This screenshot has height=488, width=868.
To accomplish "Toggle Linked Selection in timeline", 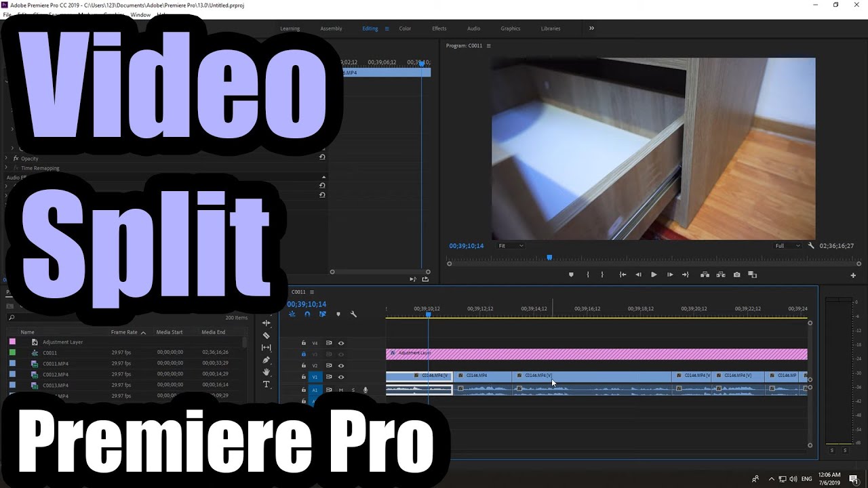I will click(323, 314).
